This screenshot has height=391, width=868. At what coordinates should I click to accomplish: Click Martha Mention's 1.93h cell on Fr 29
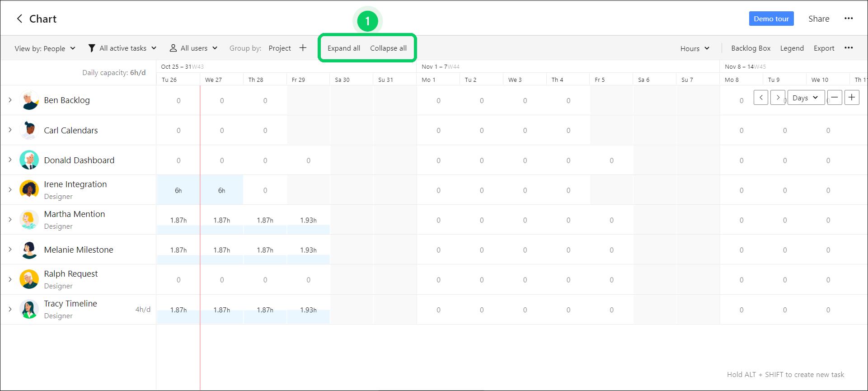(x=308, y=220)
